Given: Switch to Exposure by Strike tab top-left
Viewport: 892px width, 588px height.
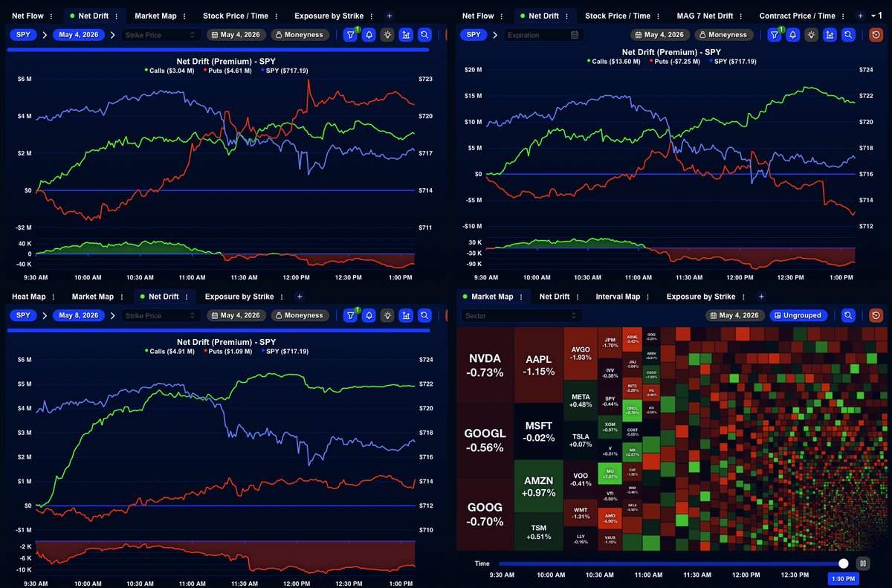Looking at the screenshot, I should click(329, 16).
